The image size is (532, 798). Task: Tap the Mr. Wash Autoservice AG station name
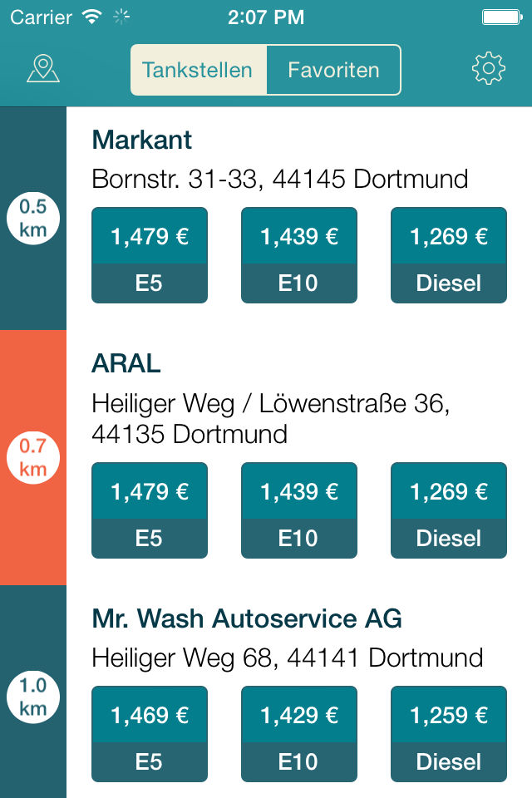(x=246, y=618)
